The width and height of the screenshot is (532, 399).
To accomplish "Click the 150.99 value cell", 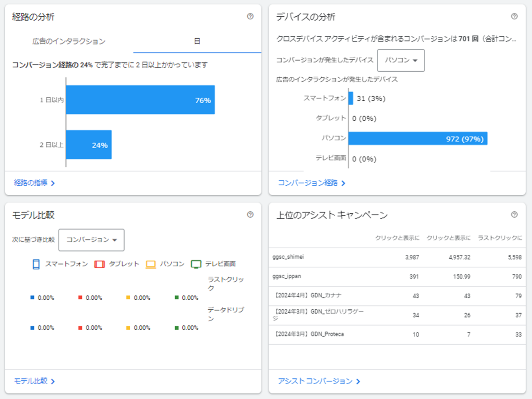I will point(462,277).
